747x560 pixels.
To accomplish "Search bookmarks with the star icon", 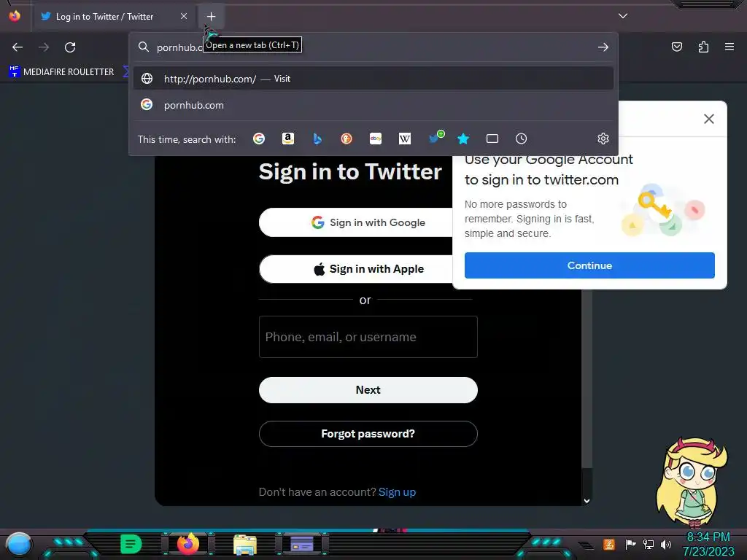I will (x=463, y=139).
